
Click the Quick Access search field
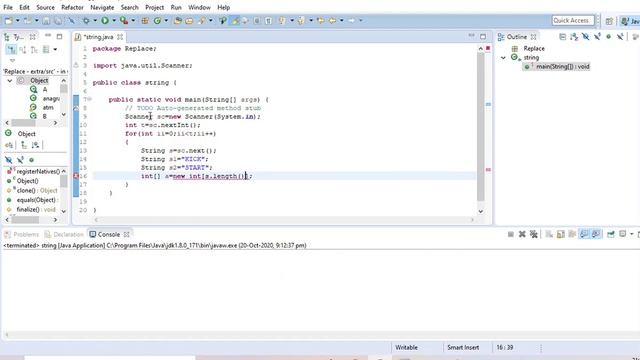coord(572,20)
